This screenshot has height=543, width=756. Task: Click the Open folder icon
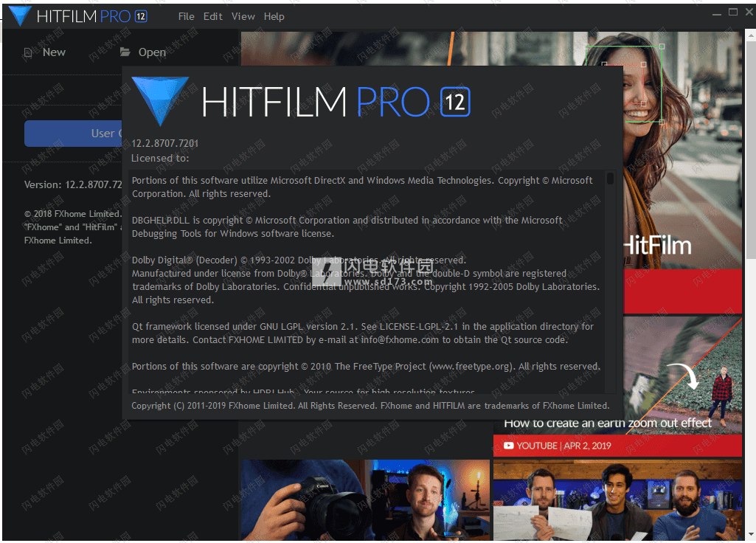tap(125, 52)
